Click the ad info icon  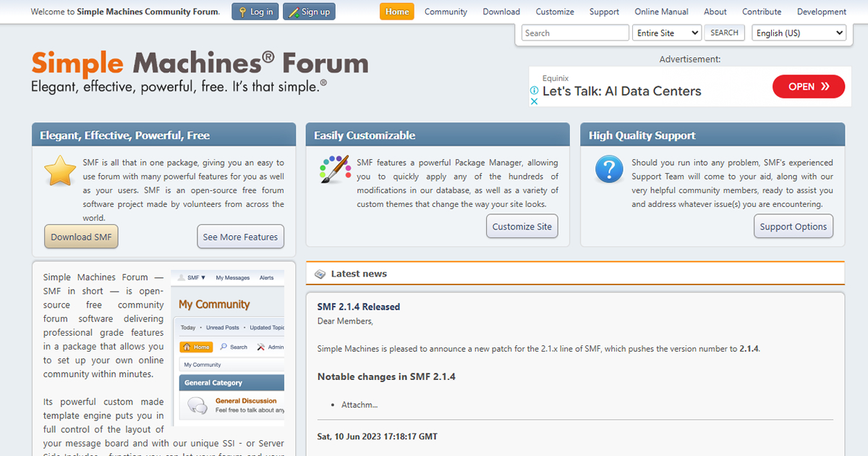(x=535, y=90)
